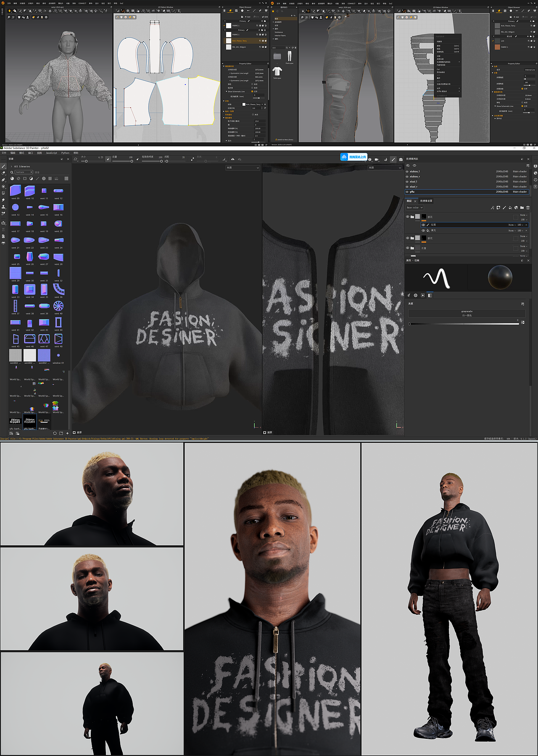
Task: Open the Brush properties tab icon
Action: (409, 295)
